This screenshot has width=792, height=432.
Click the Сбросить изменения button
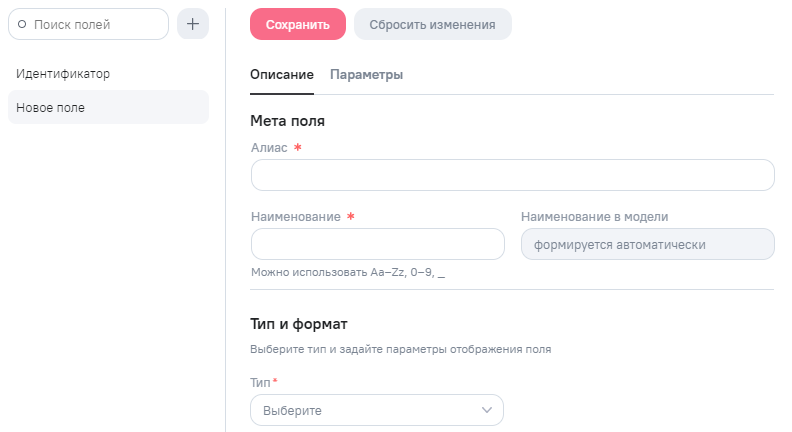(x=432, y=24)
